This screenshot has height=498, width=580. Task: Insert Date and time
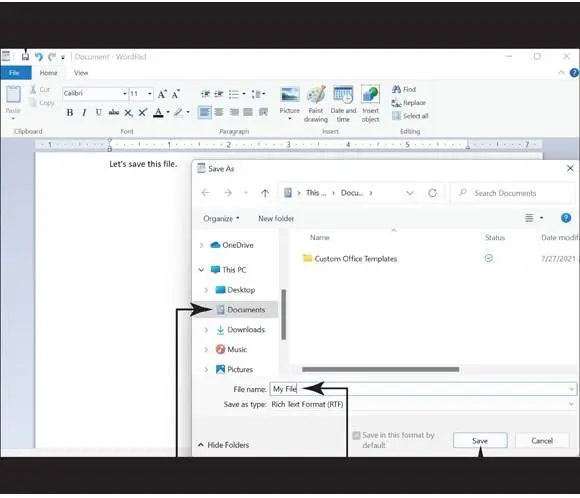pos(343,104)
